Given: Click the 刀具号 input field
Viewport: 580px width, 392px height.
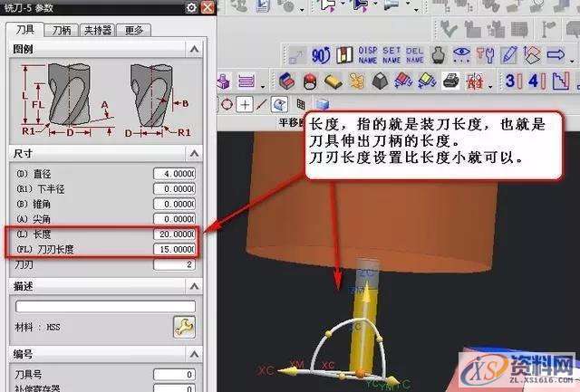Looking at the screenshot, I should [x=175, y=374].
